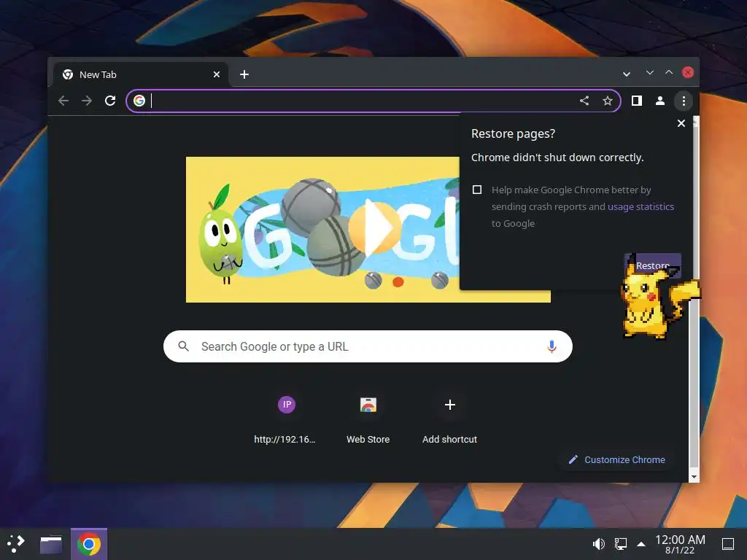Open the Chrome three-dot menu
Screen dimensions: 747x560
pos(684,101)
